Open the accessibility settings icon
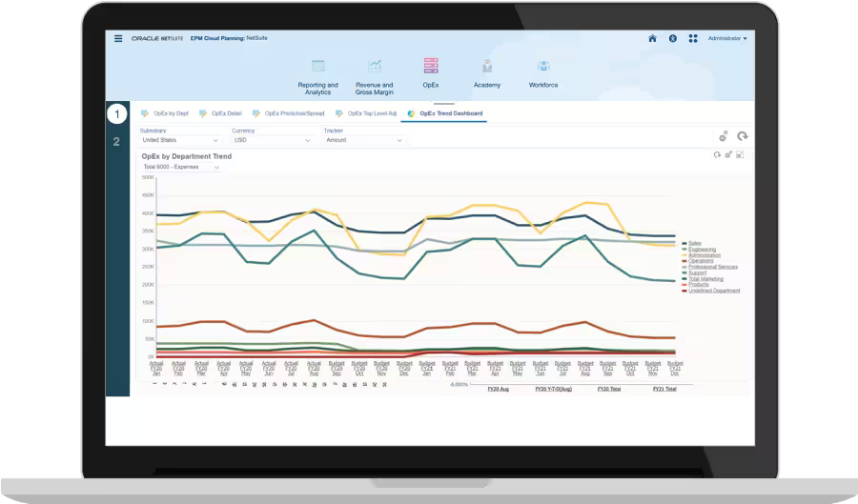The height and width of the screenshot is (504, 858). tap(672, 39)
